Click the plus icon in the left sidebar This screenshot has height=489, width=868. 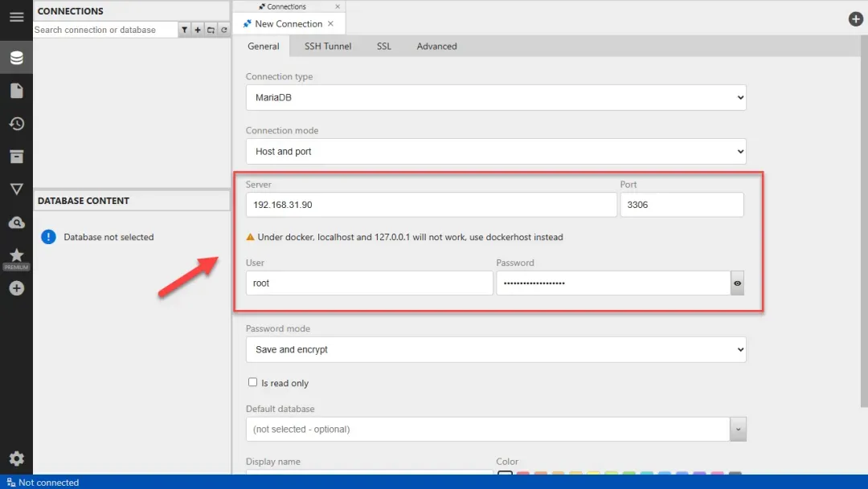click(17, 288)
